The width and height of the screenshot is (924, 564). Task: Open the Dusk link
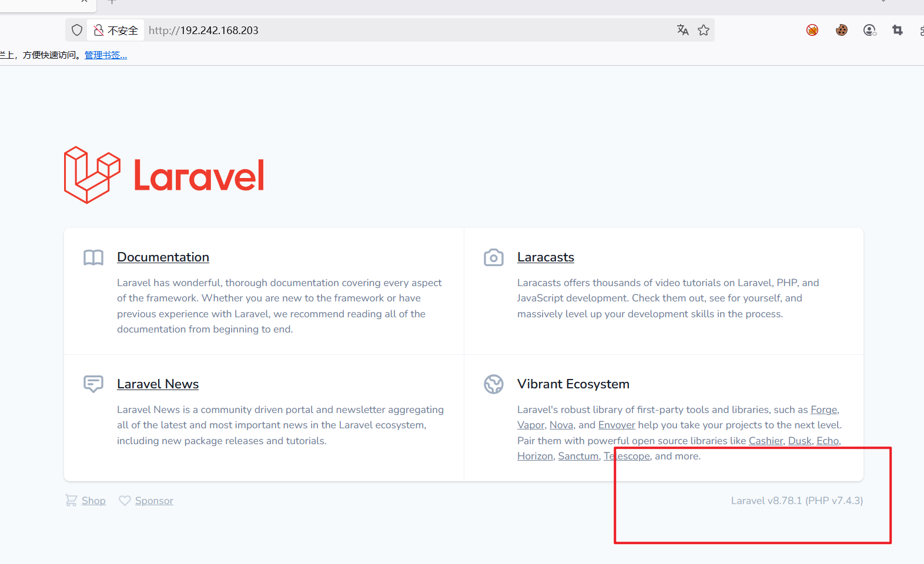[800, 441]
